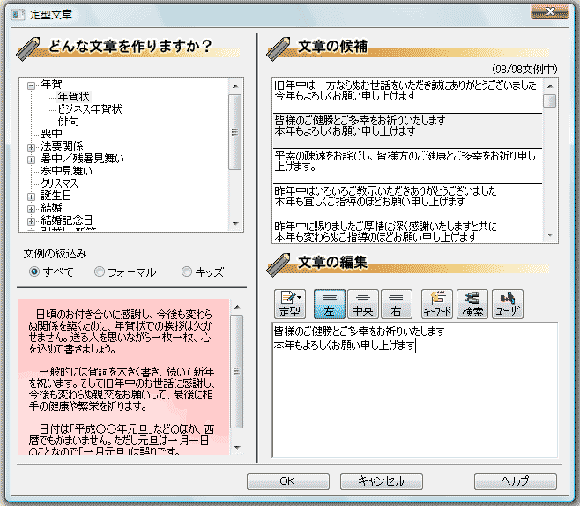Viewport: 580px width, 506px height.
Task: Click the title bar app icon
Action: coord(17,14)
